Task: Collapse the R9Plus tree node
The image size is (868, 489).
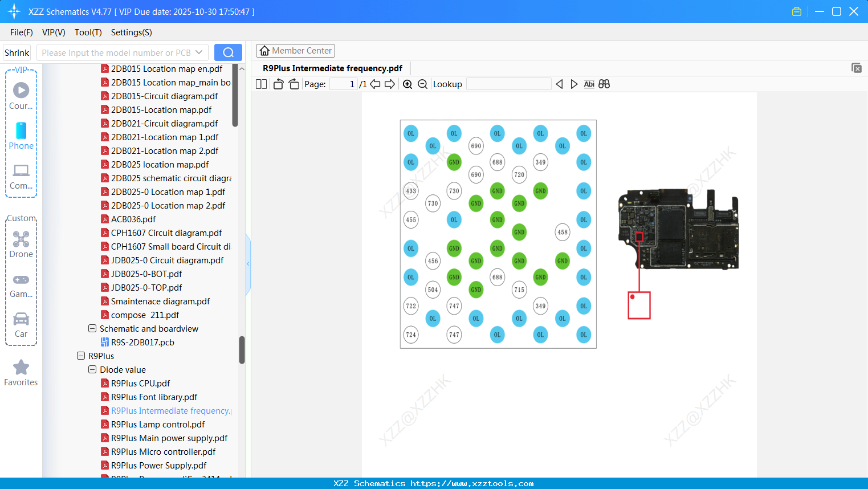Action: point(81,356)
